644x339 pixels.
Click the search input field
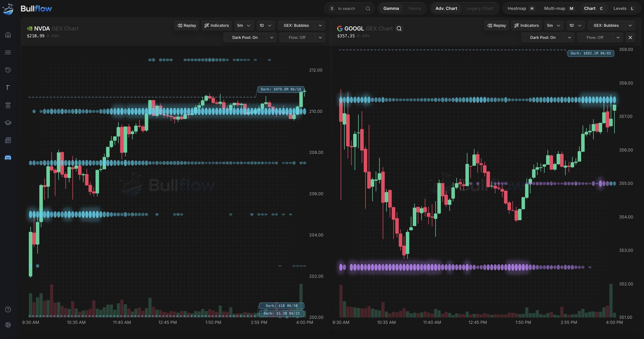[349, 9]
